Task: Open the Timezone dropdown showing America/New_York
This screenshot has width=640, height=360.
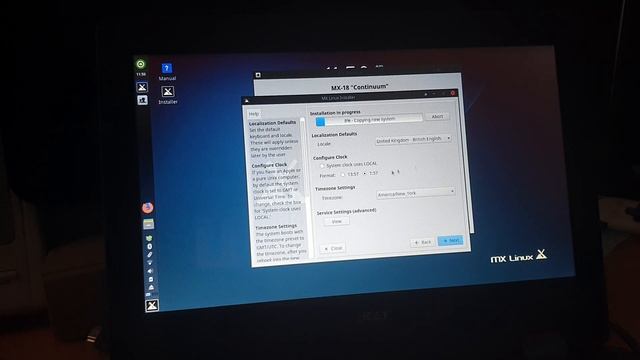Action: (x=416, y=193)
